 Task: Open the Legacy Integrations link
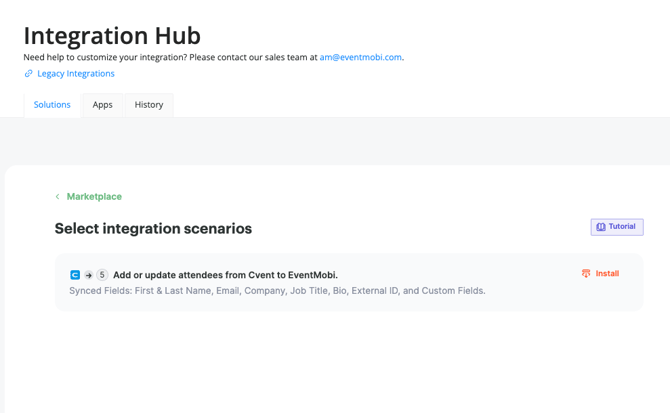pos(76,74)
